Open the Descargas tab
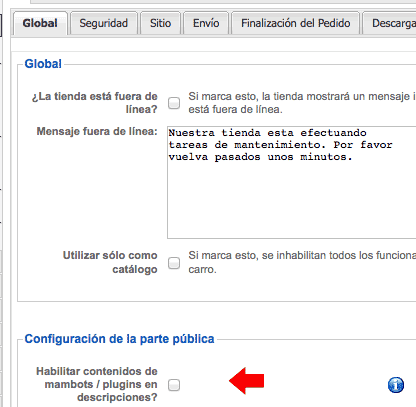Image resolution: width=416 pixels, height=407 pixels. coord(389,23)
